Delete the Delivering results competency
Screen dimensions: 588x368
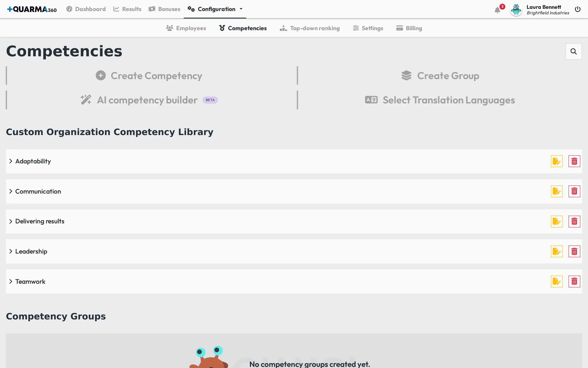pos(574,221)
